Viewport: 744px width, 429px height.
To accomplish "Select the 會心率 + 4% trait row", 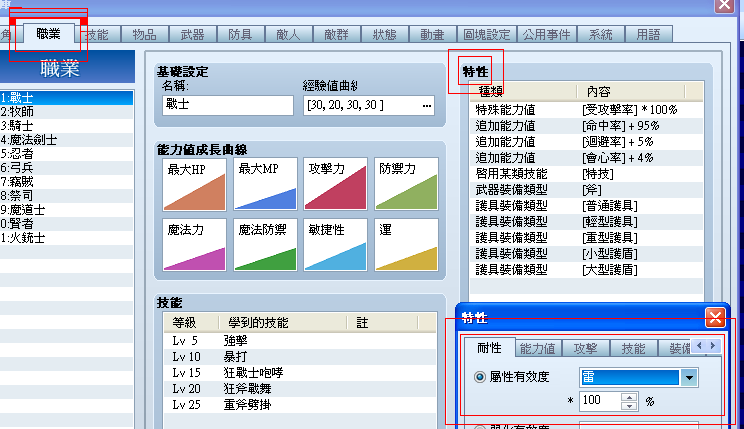I will pyautogui.click(x=586, y=158).
